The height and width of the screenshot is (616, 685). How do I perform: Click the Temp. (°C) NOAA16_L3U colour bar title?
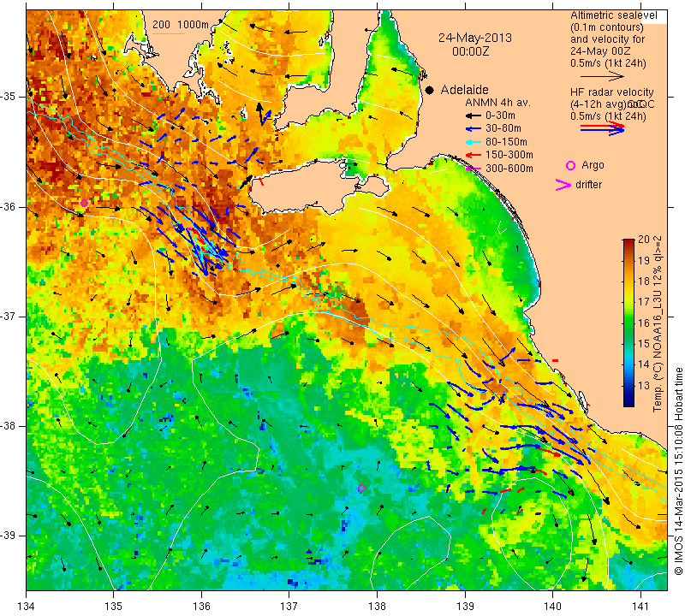point(658,323)
